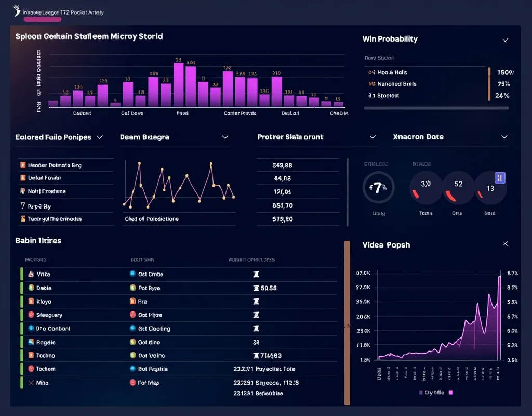Click the Oy Mie legend swatch
The height and width of the screenshot is (416, 532).
[x=421, y=392]
